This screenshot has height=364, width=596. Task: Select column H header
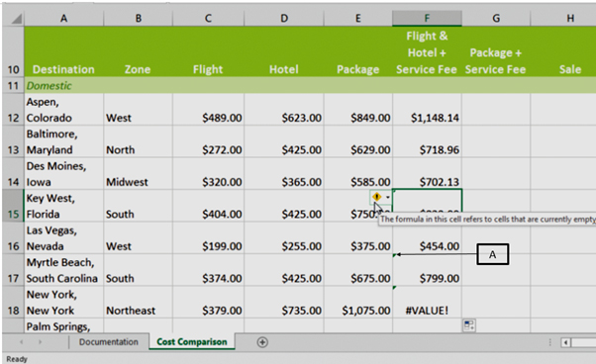pyautogui.click(x=570, y=18)
